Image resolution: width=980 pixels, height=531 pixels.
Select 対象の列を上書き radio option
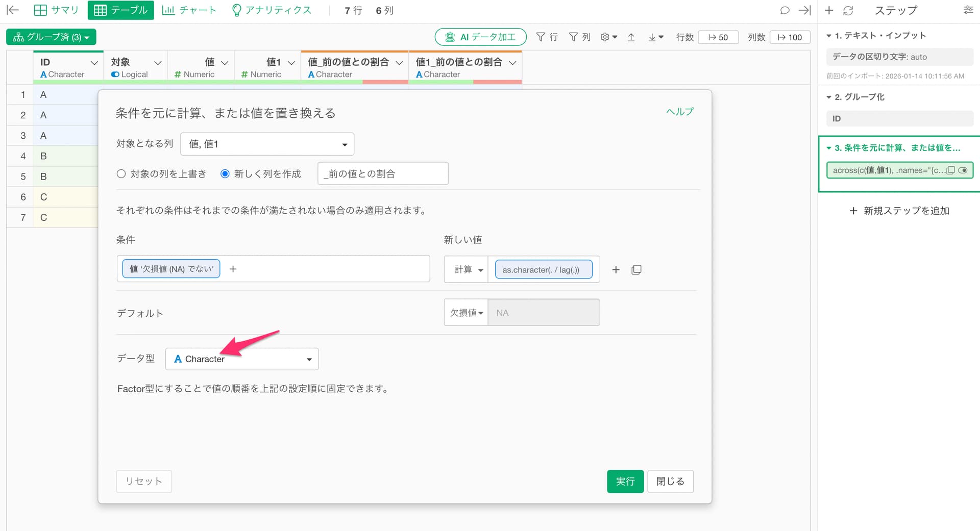coord(121,174)
